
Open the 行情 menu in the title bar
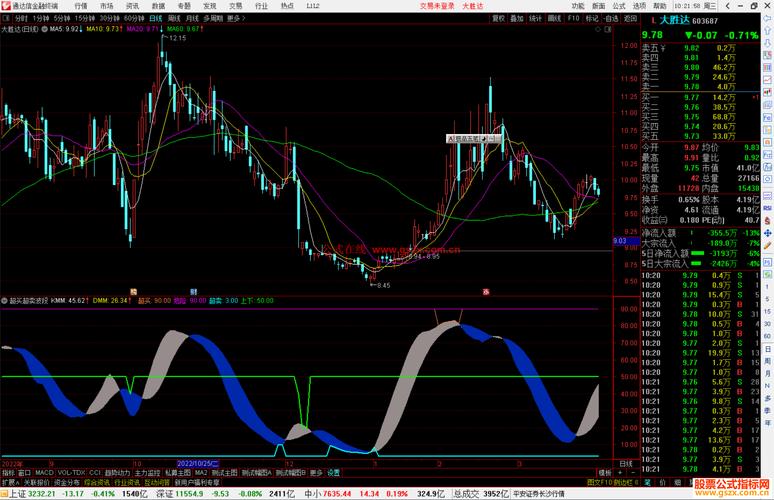81,6
